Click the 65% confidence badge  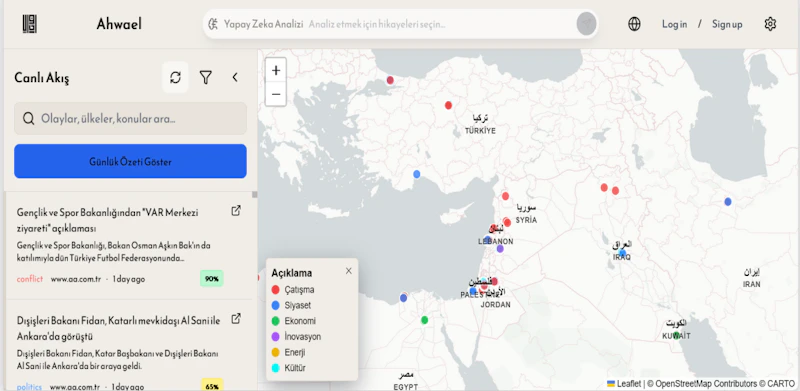point(212,386)
